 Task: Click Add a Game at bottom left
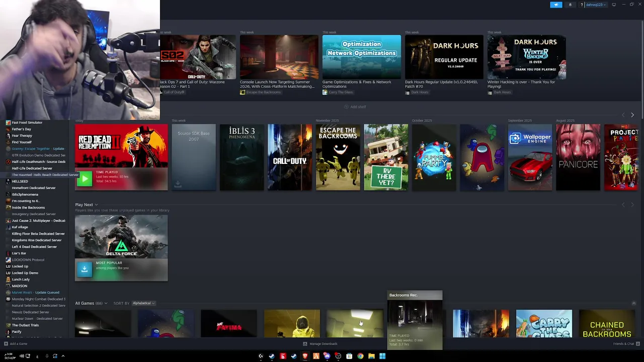[x=16, y=344]
